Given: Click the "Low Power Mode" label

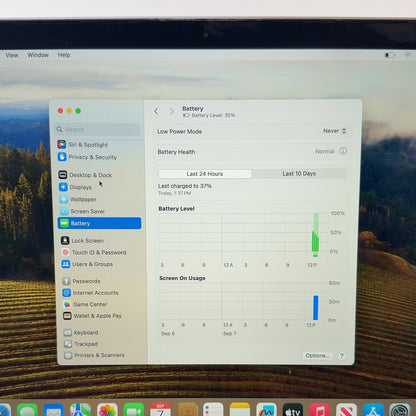Looking at the screenshot, I should tap(180, 132).
